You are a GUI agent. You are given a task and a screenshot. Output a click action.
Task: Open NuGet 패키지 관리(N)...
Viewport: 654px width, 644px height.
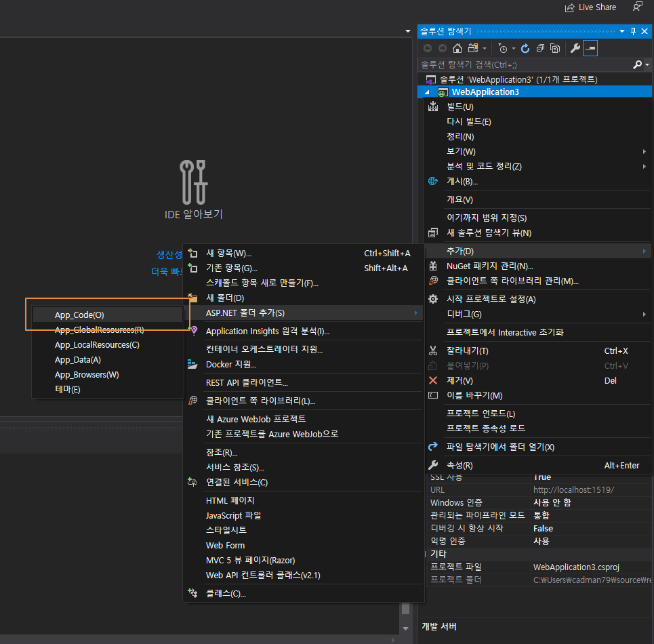pos(537,266)
